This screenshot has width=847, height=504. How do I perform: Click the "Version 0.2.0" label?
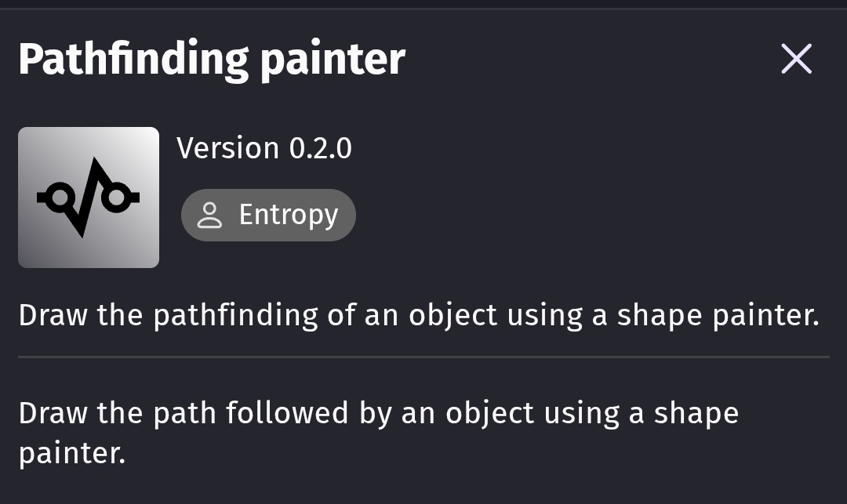click(x=264, y=147)
